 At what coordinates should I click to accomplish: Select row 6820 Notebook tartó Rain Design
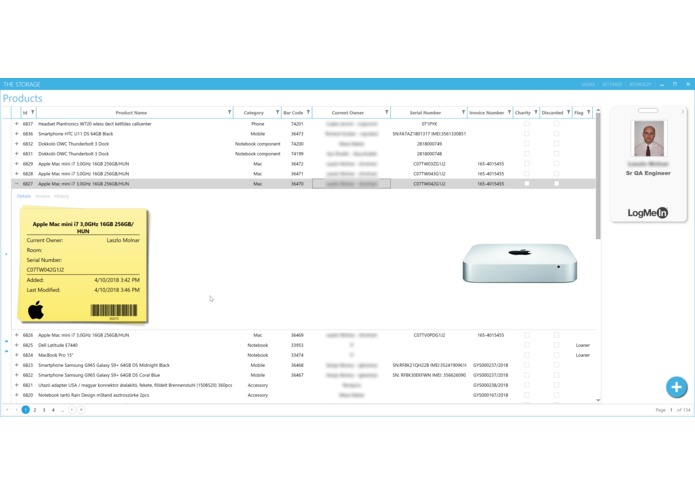click(304, 395)
